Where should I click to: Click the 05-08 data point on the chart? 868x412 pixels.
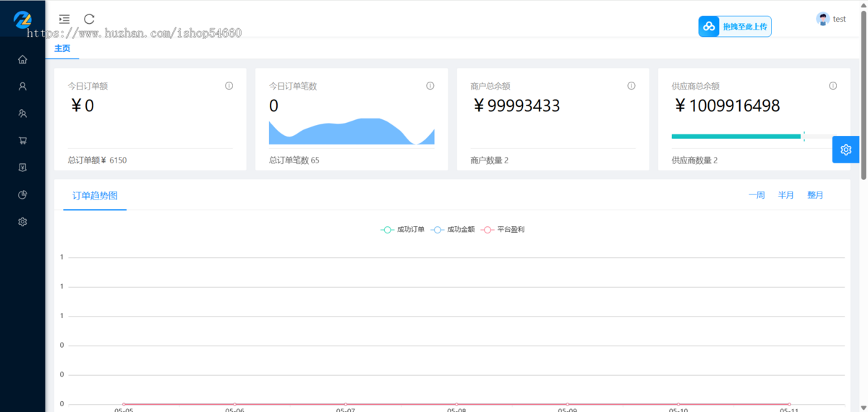456,404
